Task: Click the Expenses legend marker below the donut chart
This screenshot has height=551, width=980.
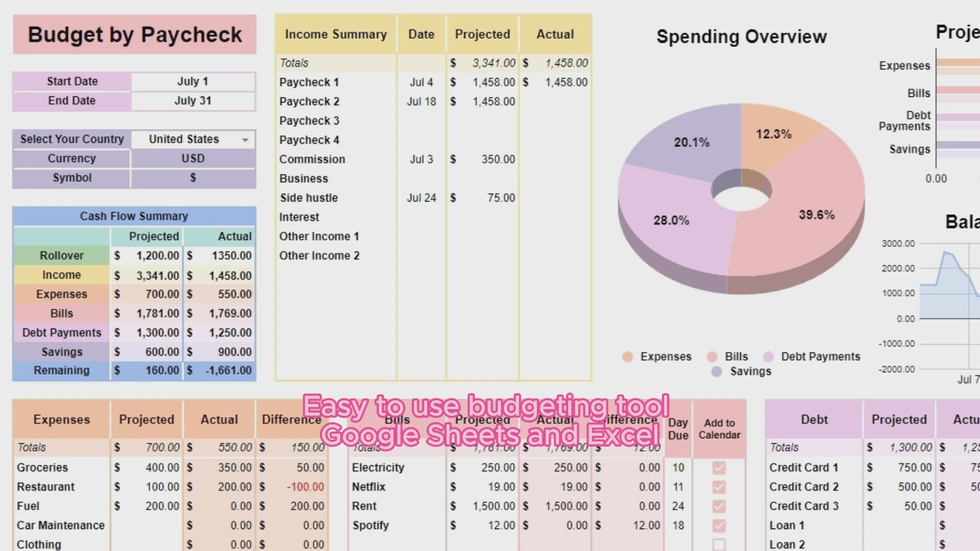Action: pyautogui.click(x=627, y=356)
